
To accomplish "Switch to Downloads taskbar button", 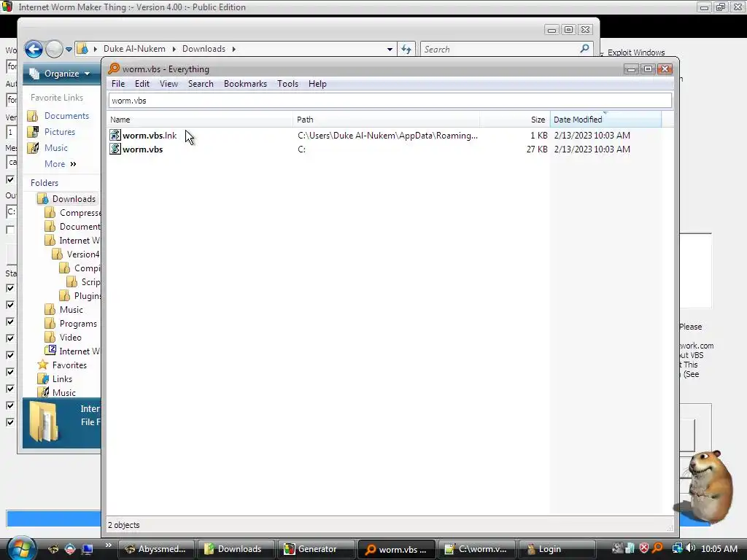I will point(236,549).
